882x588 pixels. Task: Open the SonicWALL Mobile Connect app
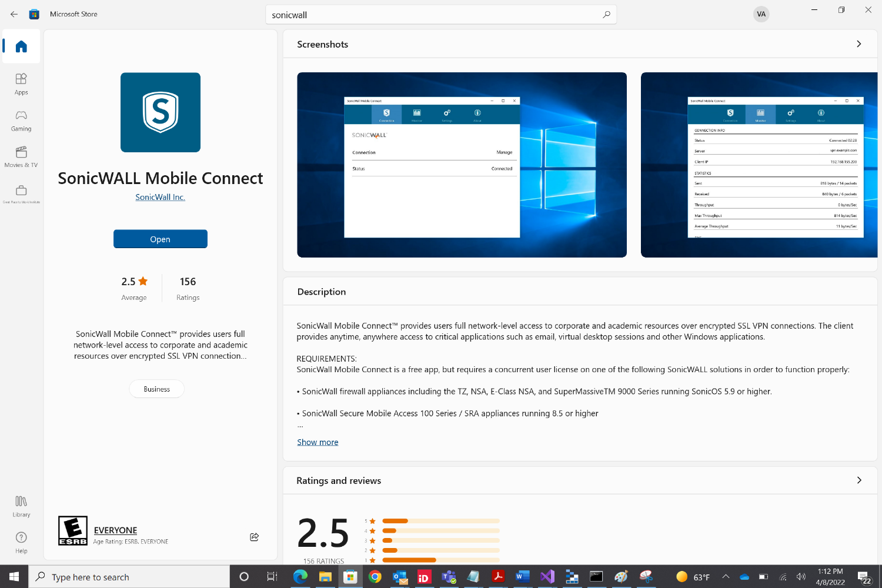point(160,239)
